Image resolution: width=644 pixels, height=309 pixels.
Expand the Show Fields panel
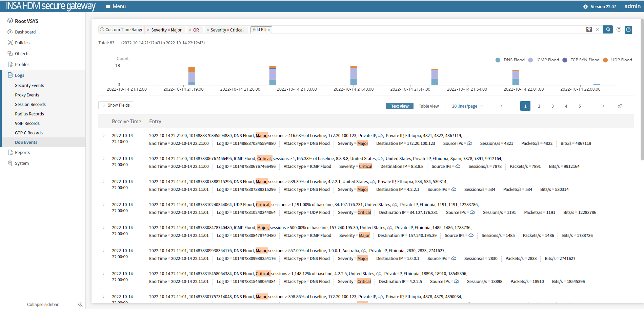(x=116, y=105)
